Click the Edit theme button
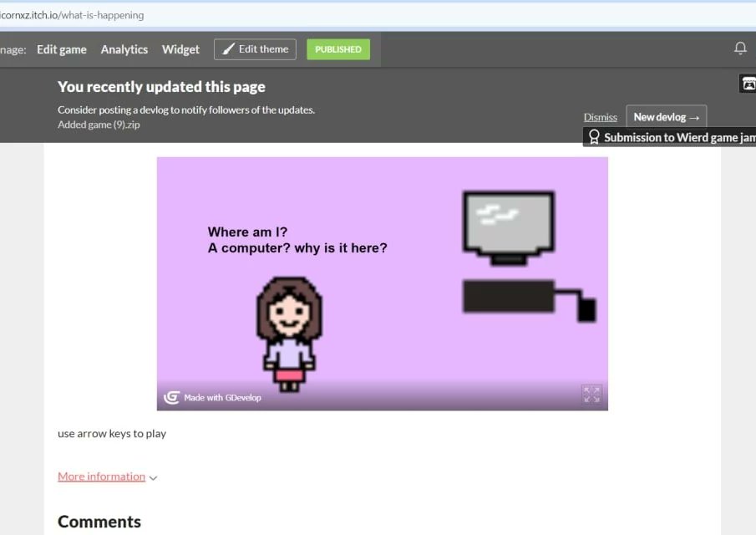 255,49
